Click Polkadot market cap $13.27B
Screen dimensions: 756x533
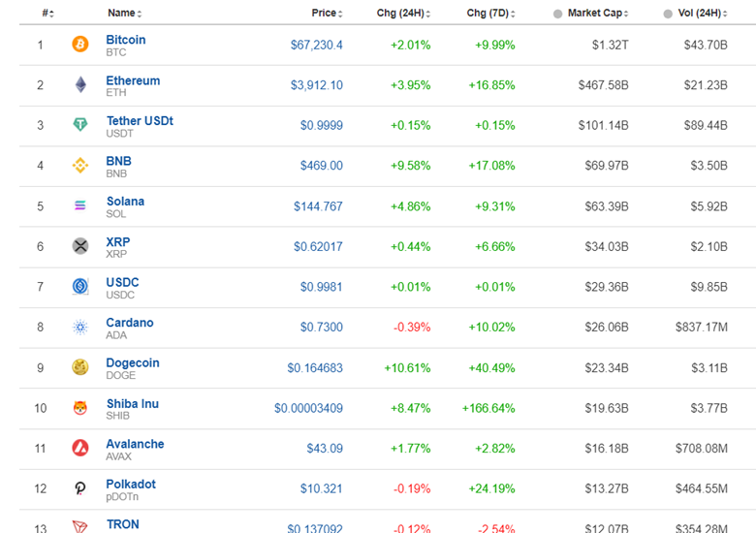pos(607,488)
